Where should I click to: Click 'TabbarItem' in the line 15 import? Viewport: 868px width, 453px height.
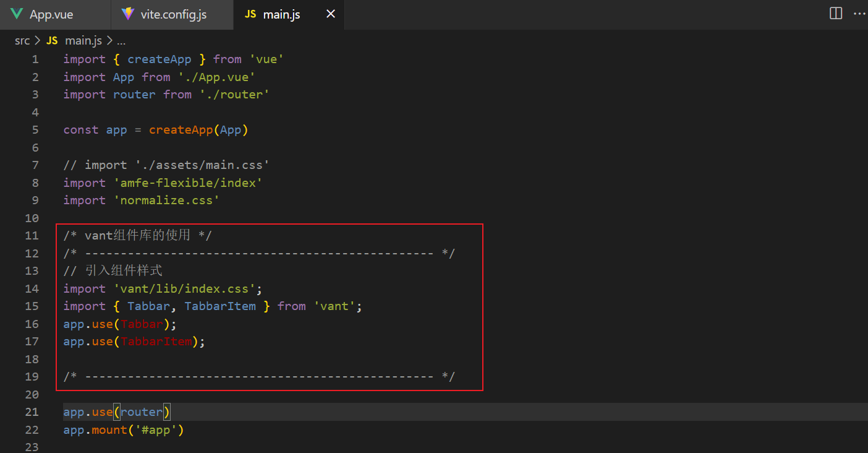point(220,306)
